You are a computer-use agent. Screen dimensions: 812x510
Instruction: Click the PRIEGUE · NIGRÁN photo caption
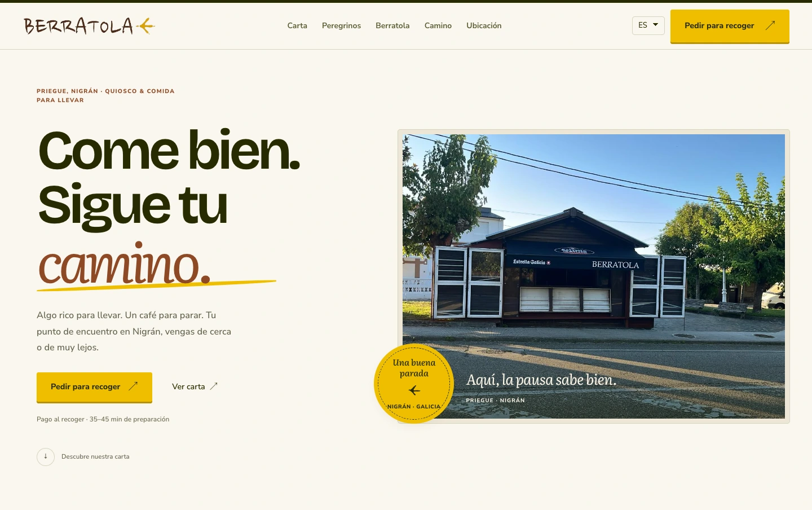[495, 401]
